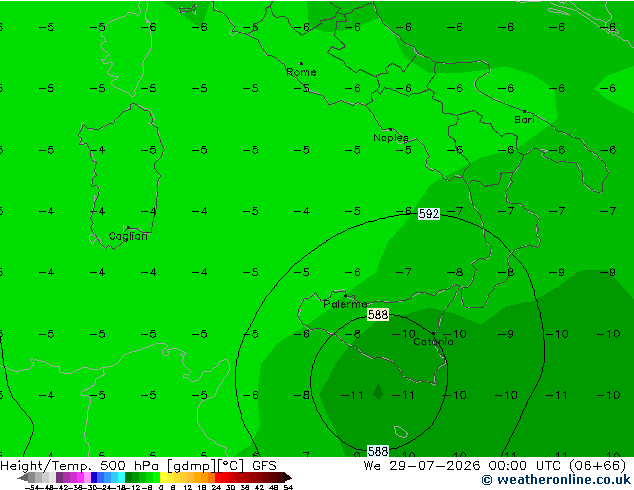This screenshot has width=634, height=490.
Task: Click the small diamond marker south of Sicily
Action: [x=378, y=391]
